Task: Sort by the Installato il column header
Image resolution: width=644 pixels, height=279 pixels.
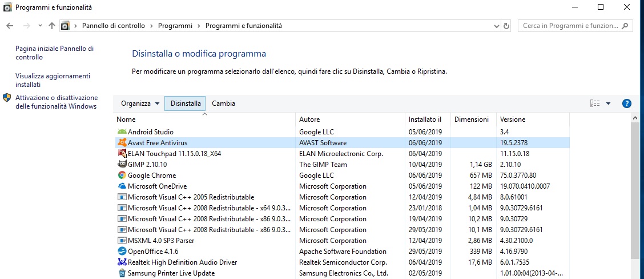Action: tap(428, 119)
